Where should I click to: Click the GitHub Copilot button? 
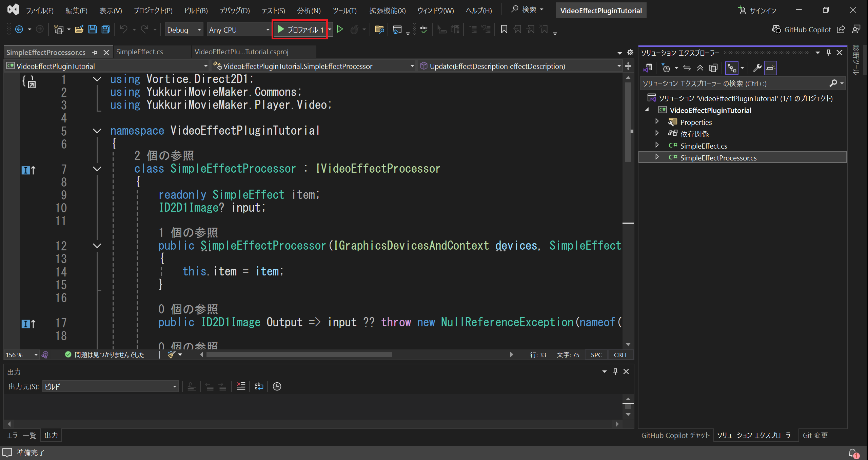click(802, 30)
